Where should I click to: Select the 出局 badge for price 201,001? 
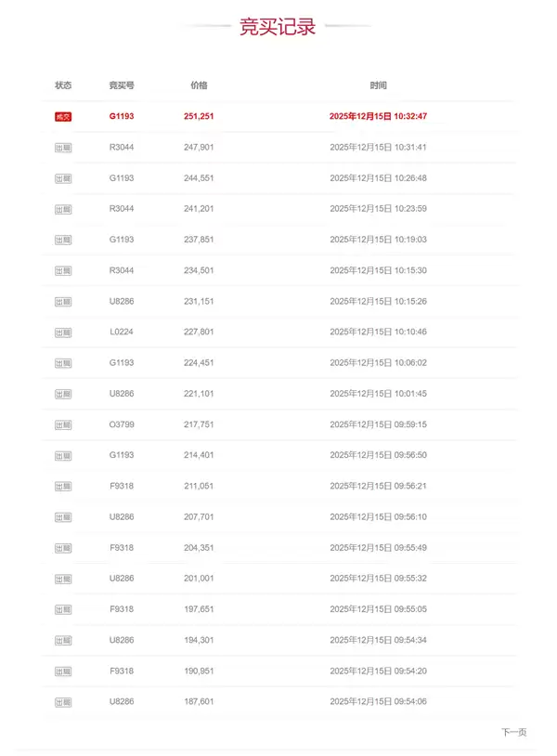[63, 579]
